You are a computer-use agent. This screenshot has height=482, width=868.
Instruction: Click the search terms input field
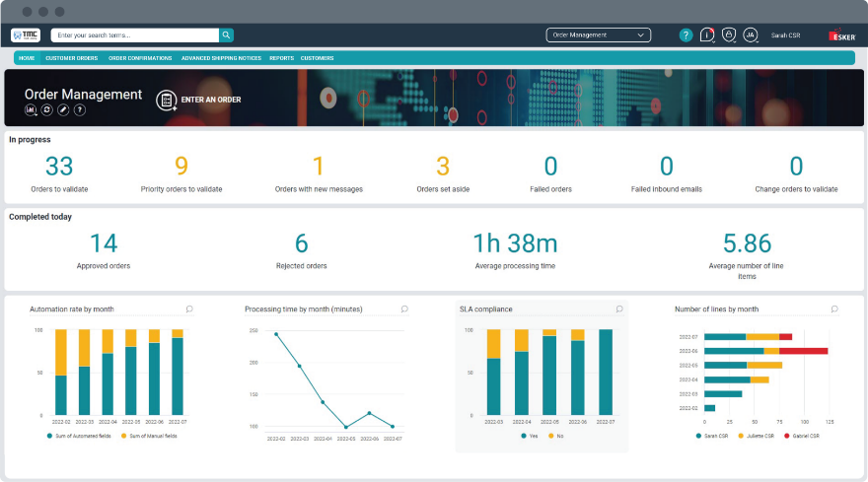(133, 34)
